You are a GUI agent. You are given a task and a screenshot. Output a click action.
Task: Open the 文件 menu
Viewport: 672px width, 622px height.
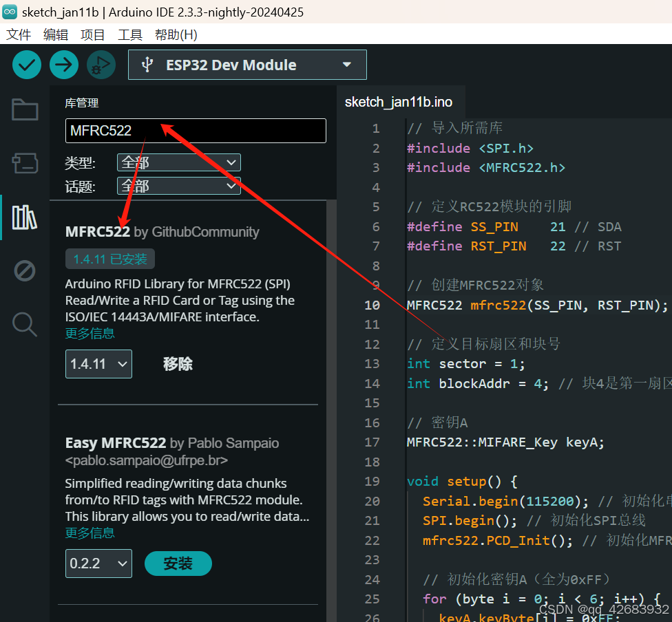19,34
